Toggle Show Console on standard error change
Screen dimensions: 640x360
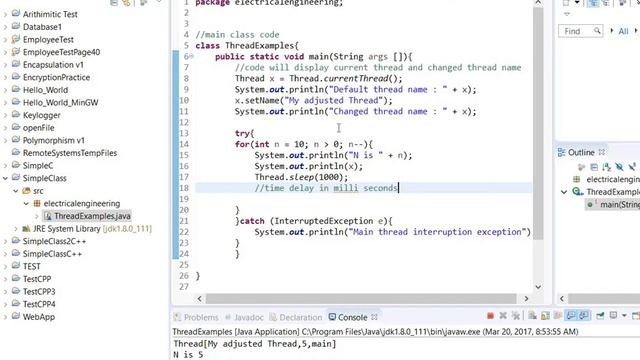click(584, 316)
